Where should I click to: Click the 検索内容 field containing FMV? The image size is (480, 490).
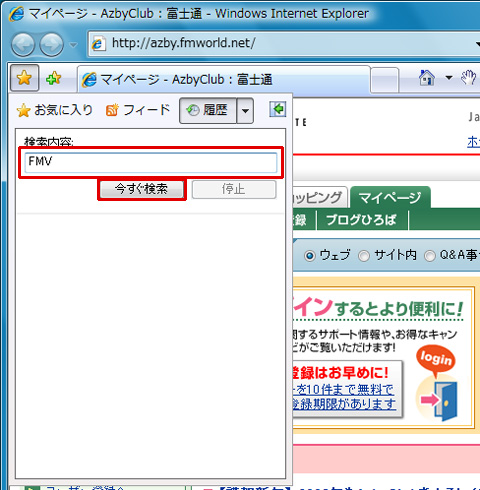[151, 162]
